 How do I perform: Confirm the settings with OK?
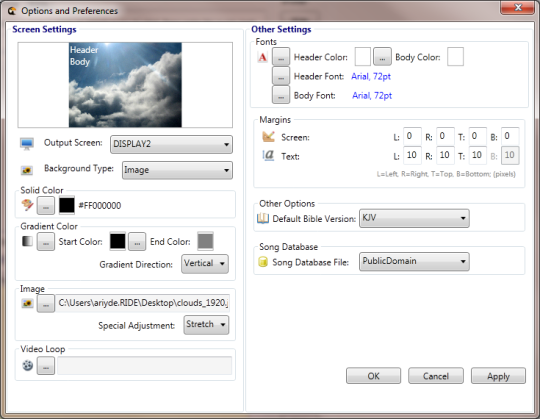(x=373, y=376)
